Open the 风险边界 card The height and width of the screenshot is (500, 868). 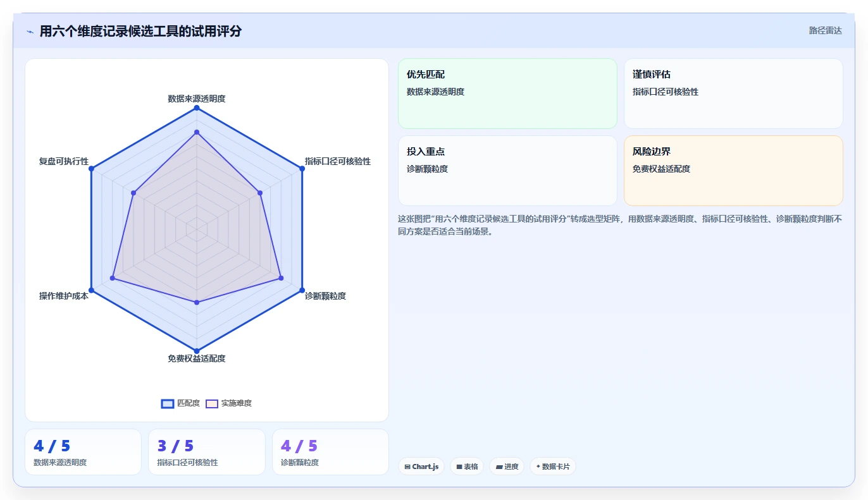point(733,171)
